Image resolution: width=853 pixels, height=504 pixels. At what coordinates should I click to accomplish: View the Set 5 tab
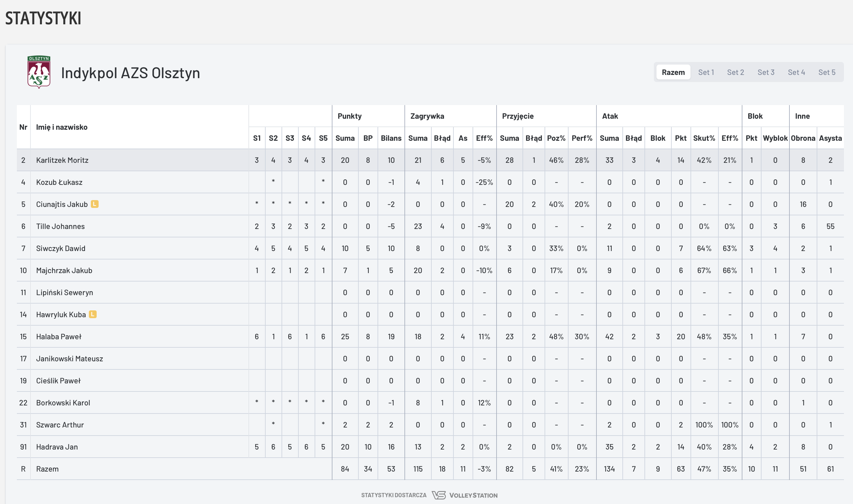point(826,72)
